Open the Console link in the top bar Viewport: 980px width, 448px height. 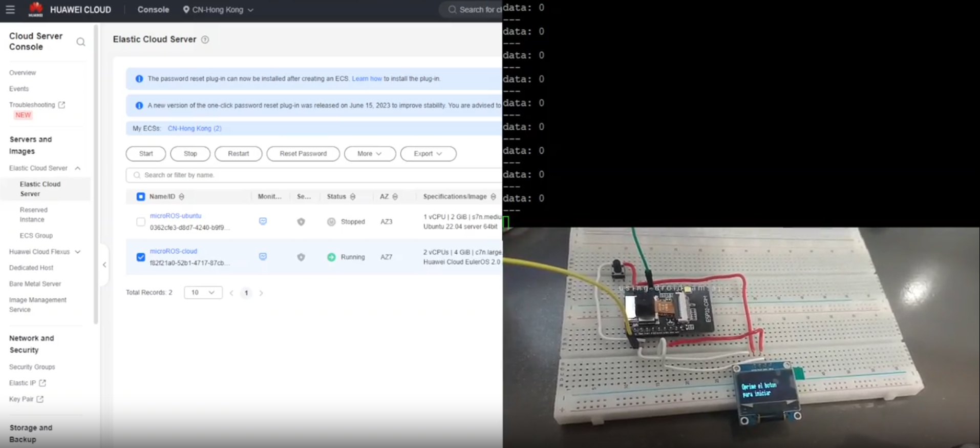(x=153, y=10)
